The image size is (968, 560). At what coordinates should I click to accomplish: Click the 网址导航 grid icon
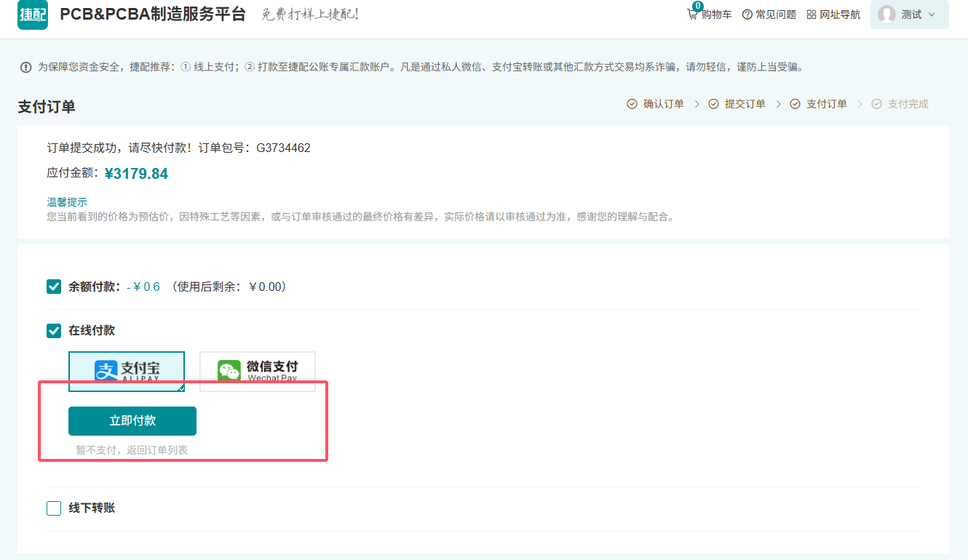812,15
